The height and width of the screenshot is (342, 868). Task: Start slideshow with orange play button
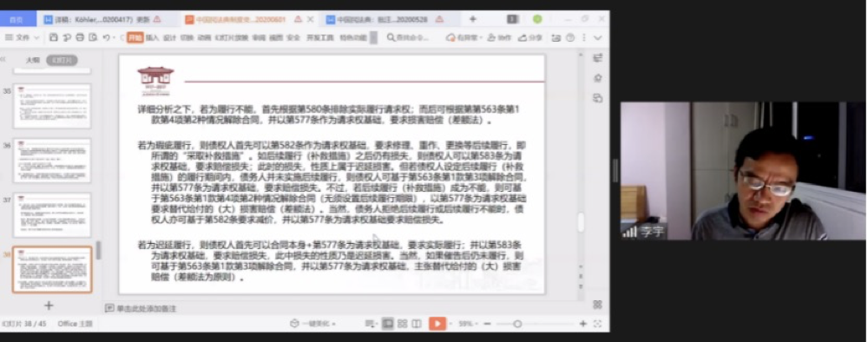click(437, 324)
